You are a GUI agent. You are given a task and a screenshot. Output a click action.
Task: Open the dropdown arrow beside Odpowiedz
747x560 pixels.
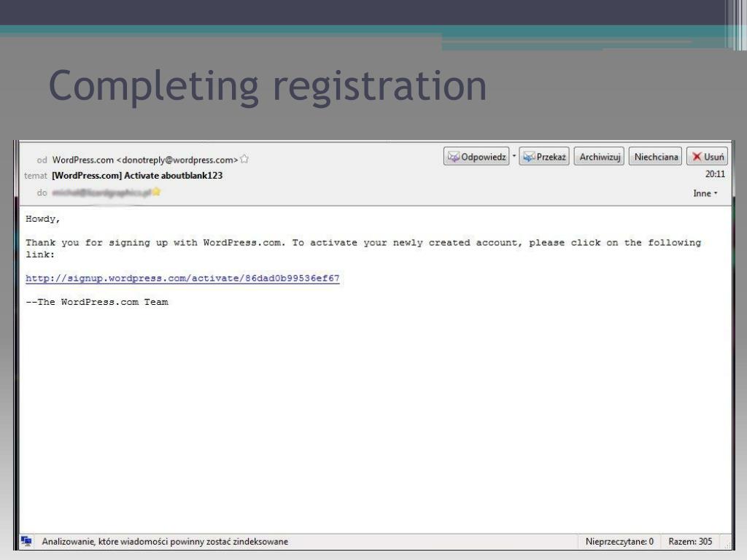pyautogui.click(x=514, y=156)
